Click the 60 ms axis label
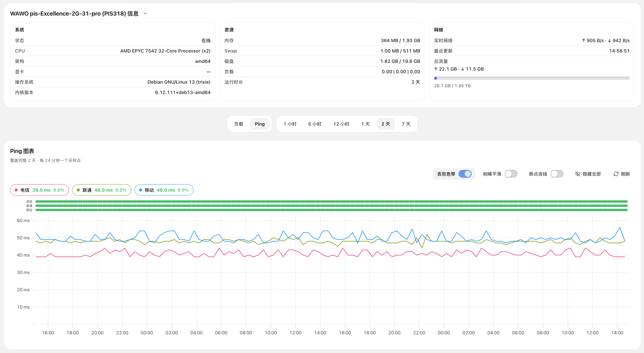Viewport: 644px width, 353px height. pos(23,220)
